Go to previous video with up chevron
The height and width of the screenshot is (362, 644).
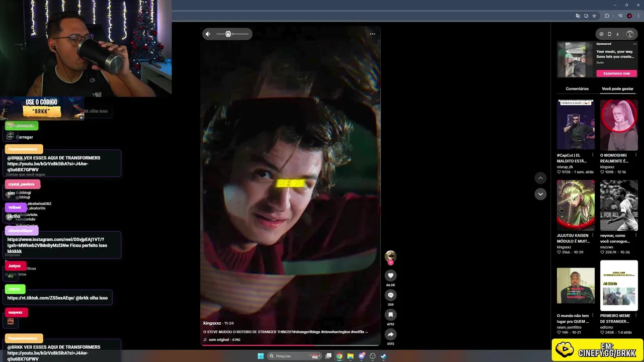540,178
